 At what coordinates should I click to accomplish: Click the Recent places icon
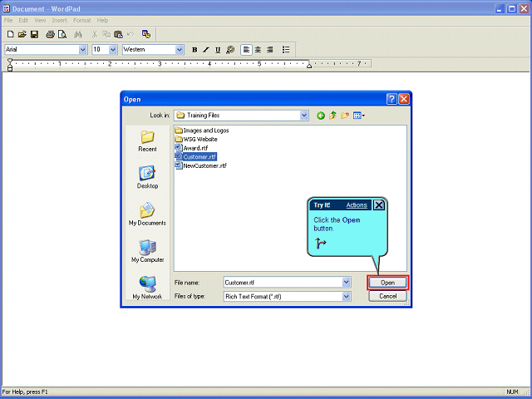pyautogui.click(x=148, y=141)
